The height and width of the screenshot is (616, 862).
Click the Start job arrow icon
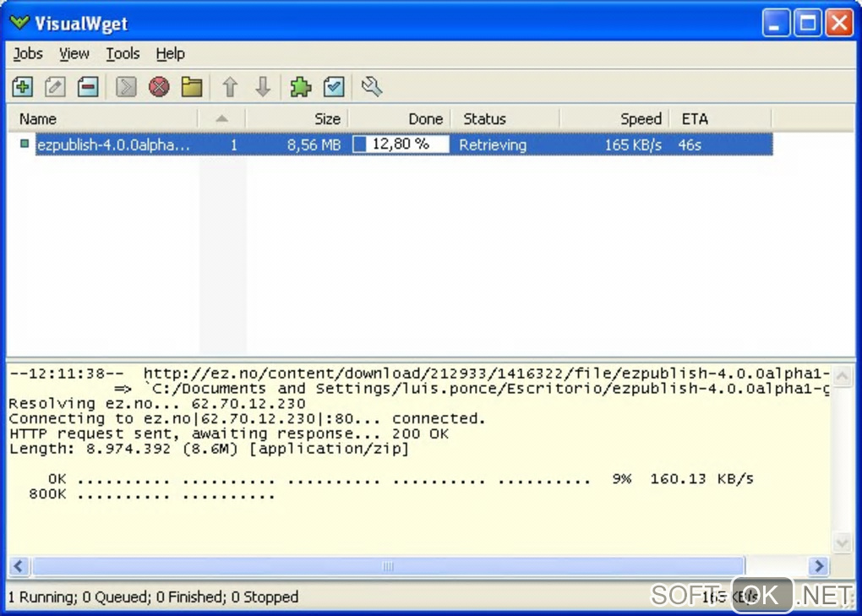click(x=126, y=87)
